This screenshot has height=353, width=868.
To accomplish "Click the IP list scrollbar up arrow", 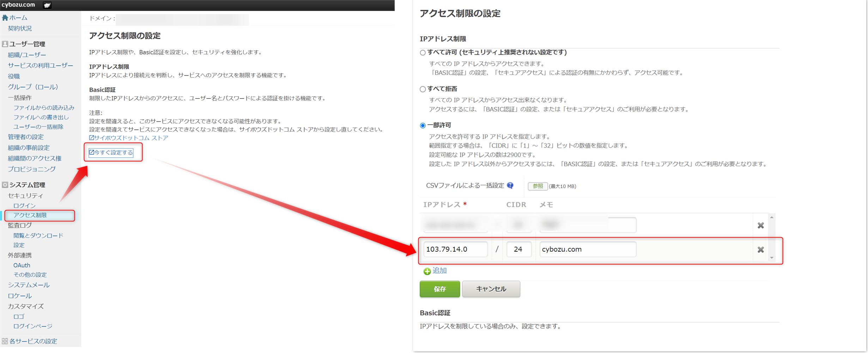I will coord(772,217).
